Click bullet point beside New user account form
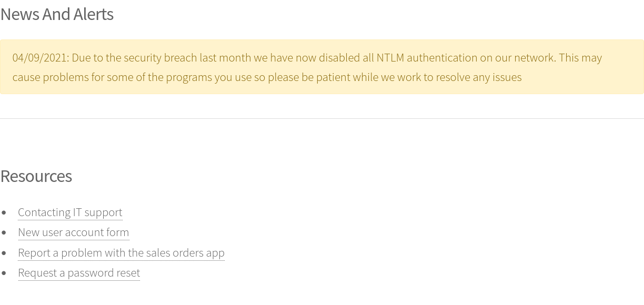Screen dimensions: 644x305 (x=4, y=233)
